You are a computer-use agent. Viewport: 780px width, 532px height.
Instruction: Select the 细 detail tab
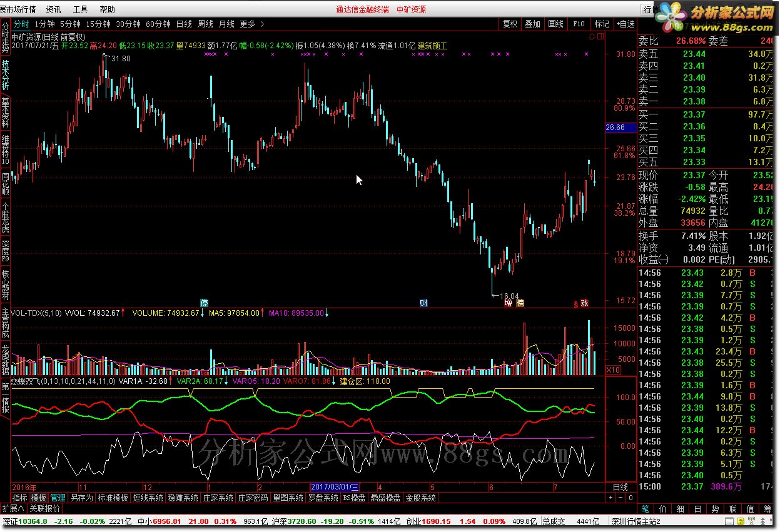(681, 509)
